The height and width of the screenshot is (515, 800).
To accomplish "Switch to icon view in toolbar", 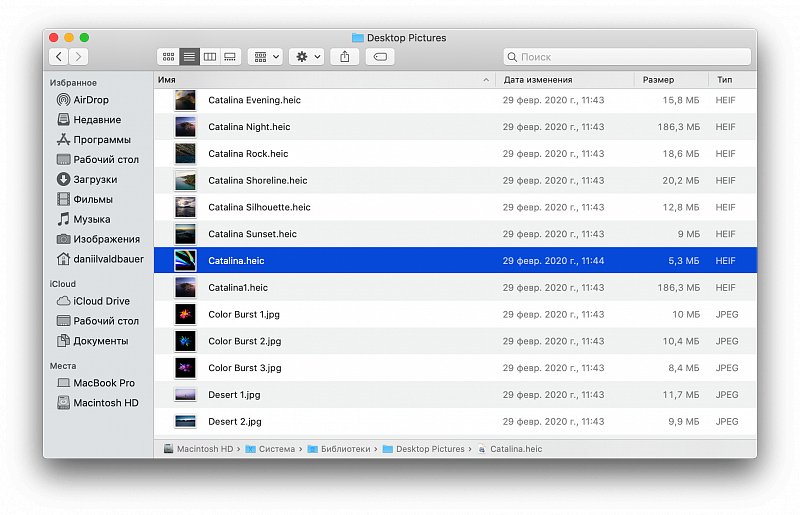I will [168, 57].
